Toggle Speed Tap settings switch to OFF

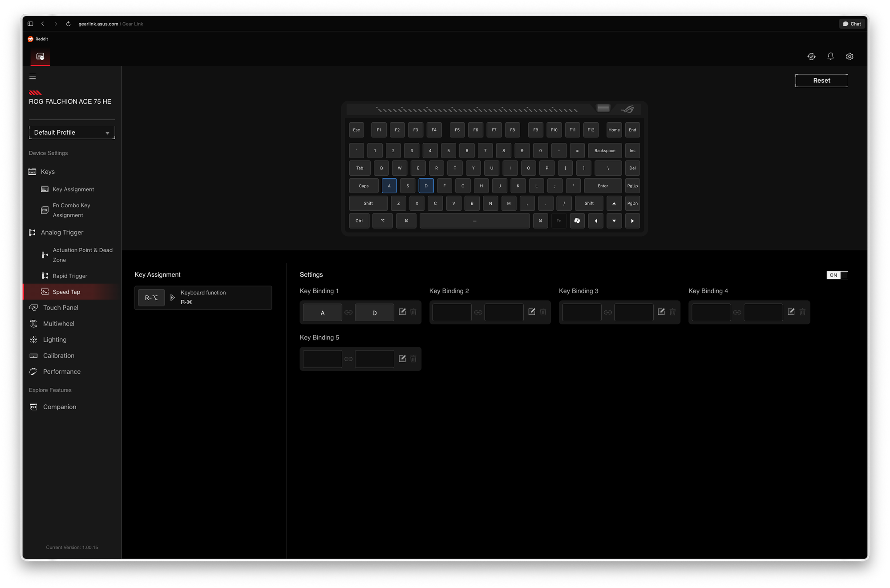coord(837,275)
